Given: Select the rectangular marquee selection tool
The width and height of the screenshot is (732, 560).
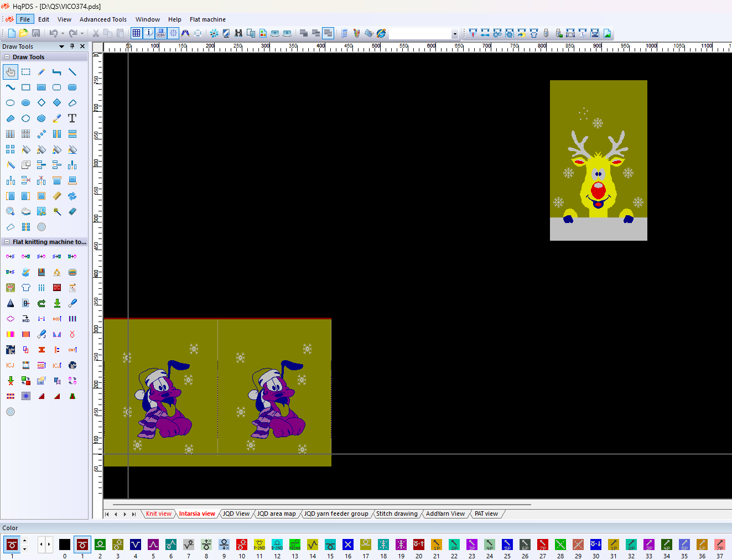Looking at the screenshot, I should tap(26, 72).
